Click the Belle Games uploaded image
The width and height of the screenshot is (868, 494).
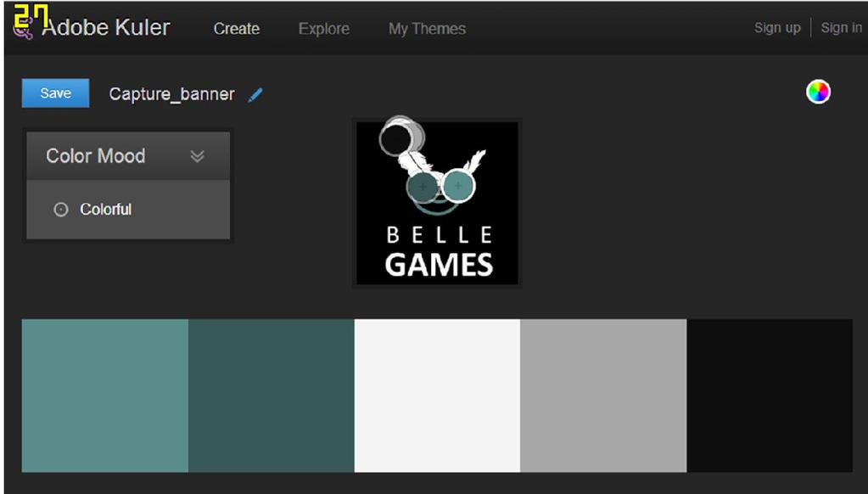point(437,203)
